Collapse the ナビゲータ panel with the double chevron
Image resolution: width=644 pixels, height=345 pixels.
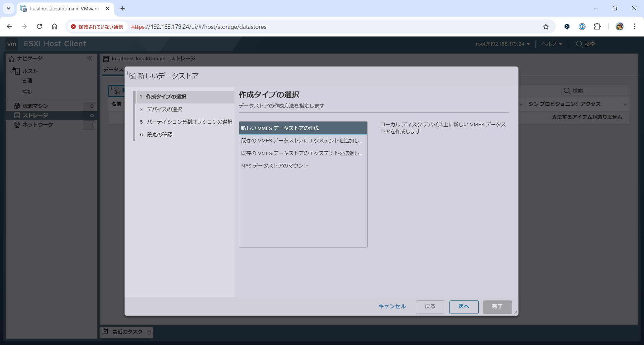[x=90, y=58]
